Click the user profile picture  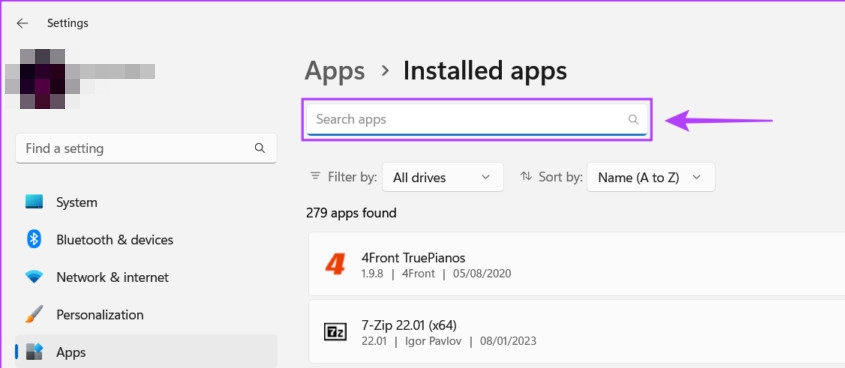click(43, 79)
